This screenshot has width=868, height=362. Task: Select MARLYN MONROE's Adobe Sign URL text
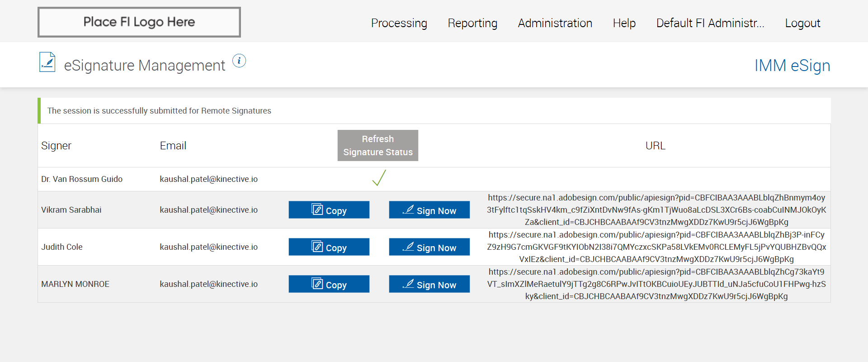pos(656,284)
